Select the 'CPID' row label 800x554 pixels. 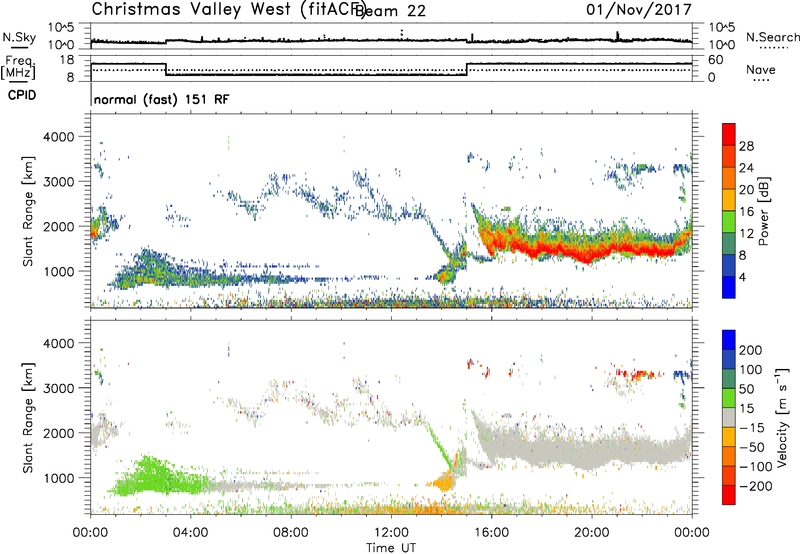pyautogui.click(x=22, y=95)
